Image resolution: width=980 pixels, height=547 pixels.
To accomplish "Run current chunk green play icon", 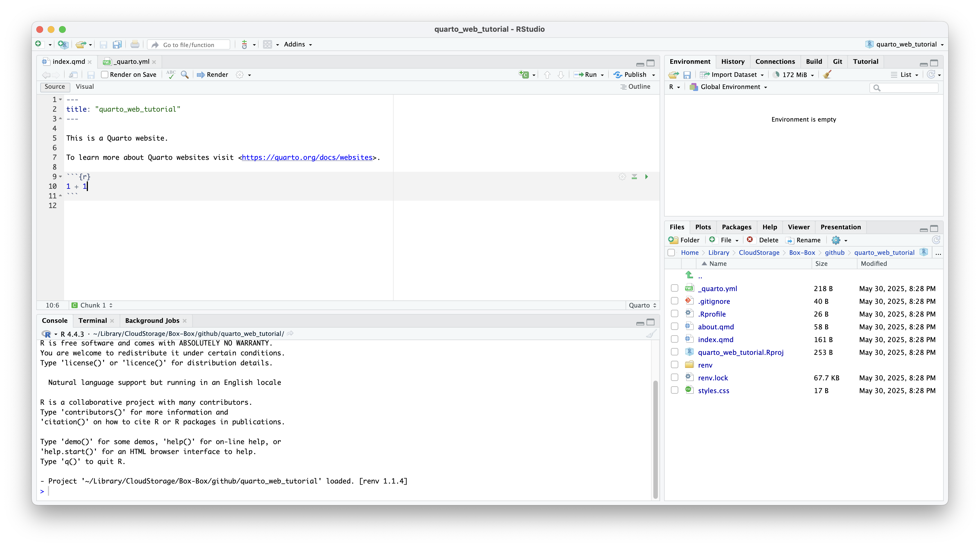I will (x=646, y=176).
